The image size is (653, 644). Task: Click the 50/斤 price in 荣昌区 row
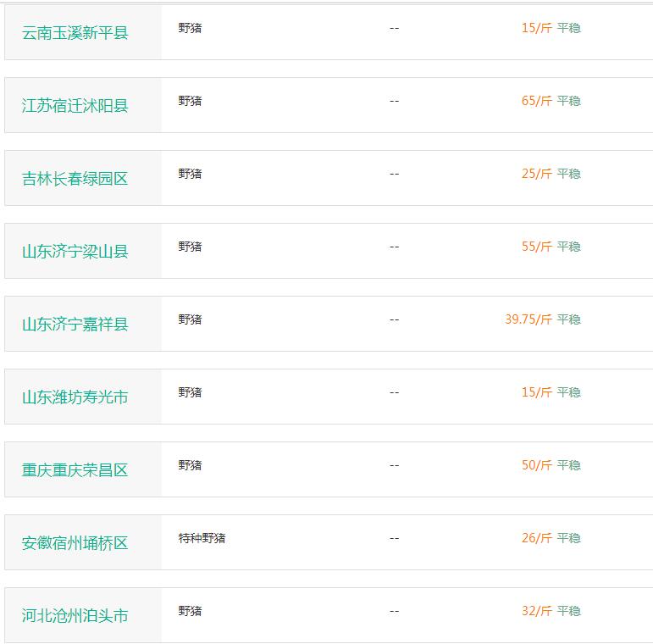pos(537,465)
